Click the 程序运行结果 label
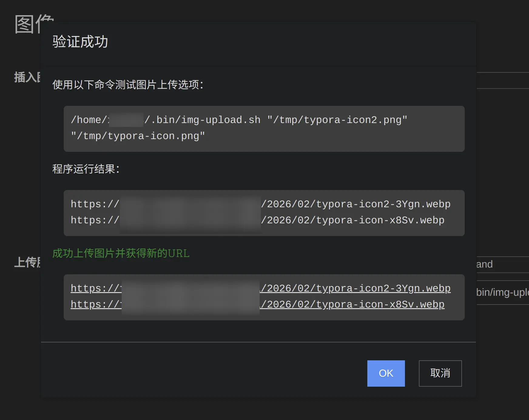Screen dimensions: 529x420 tap(86, 169)
